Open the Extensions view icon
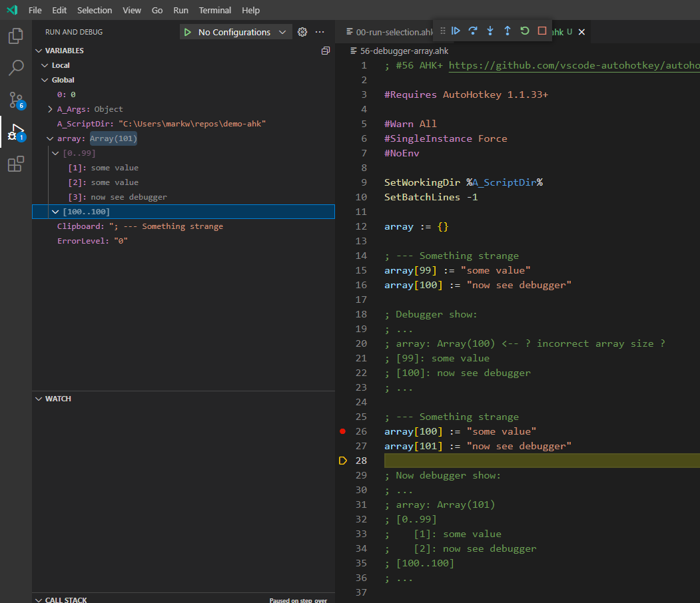Image resolution: width=700 pixels, height=603 pixels. (16, 164)
